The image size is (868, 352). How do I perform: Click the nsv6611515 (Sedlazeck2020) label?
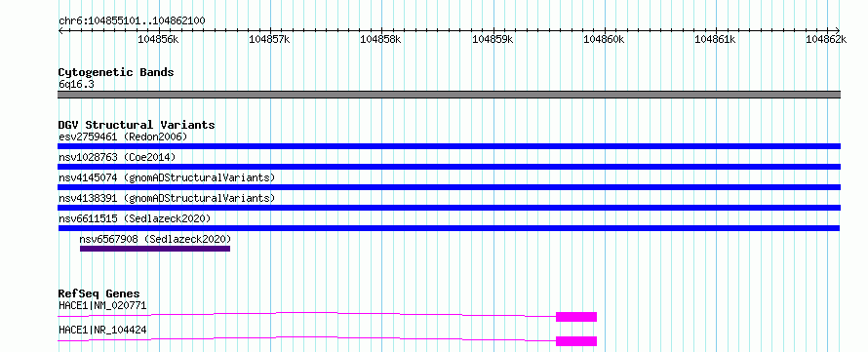tap(135, 218)
